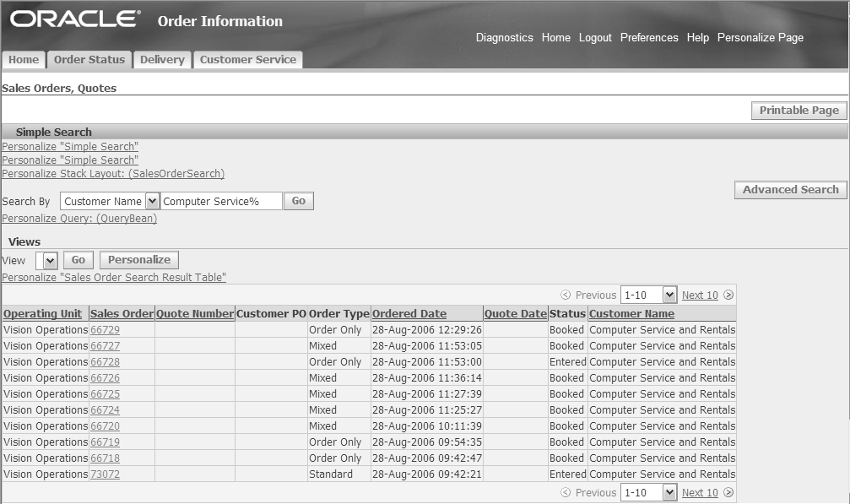The image size is (850, 504).
Task: Click the ordered date 28-Aug-2006 09:42:21
Action: (x=427, y=474)
